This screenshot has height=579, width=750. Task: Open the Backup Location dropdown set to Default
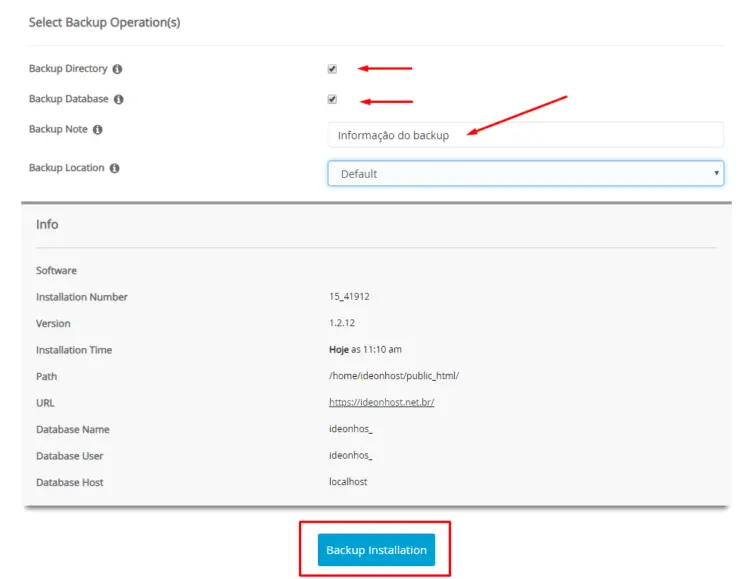525,174
